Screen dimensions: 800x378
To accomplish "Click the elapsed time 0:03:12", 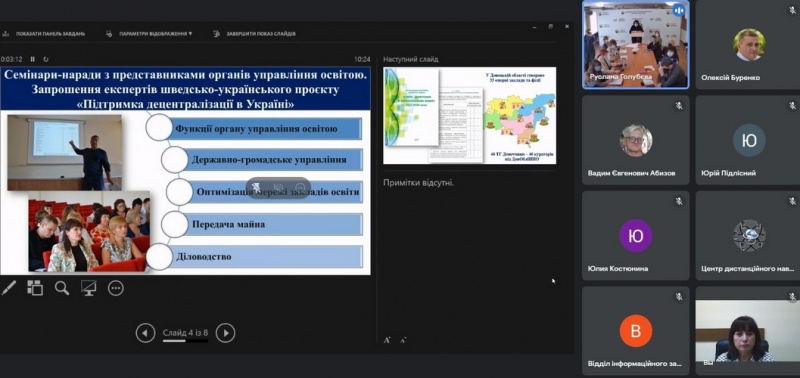I will tap(11, 59).
